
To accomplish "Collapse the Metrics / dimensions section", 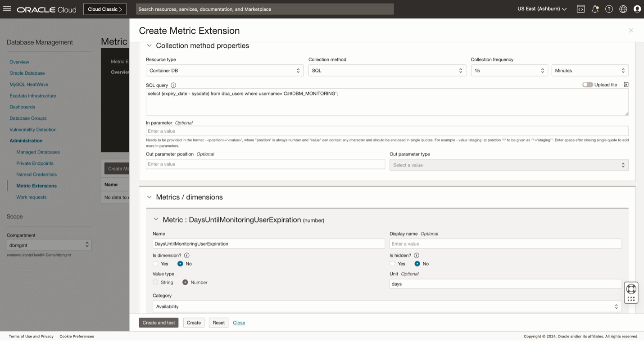I will [x=150, y=197].
